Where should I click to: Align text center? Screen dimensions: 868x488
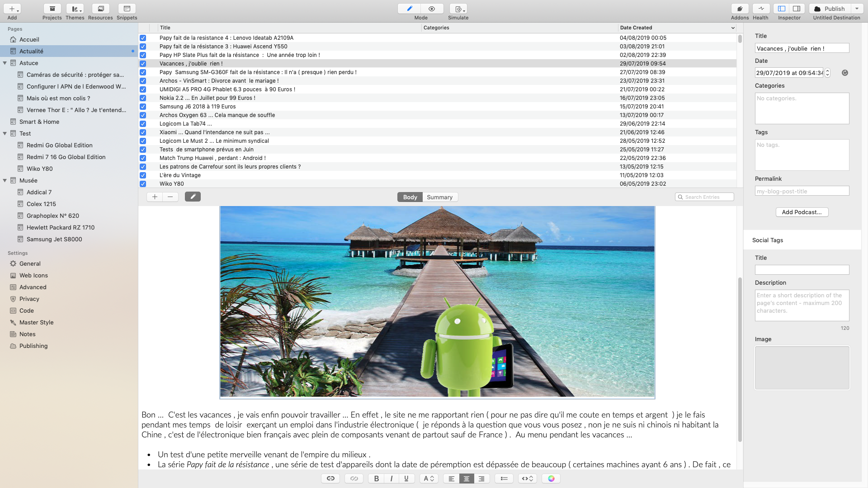coord(467,479)
